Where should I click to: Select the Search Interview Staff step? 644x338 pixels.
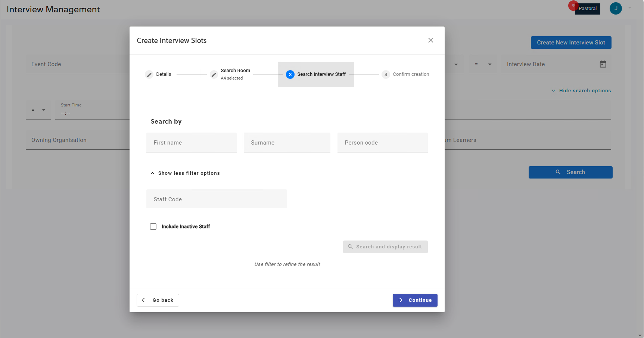[x=321, y=74]
